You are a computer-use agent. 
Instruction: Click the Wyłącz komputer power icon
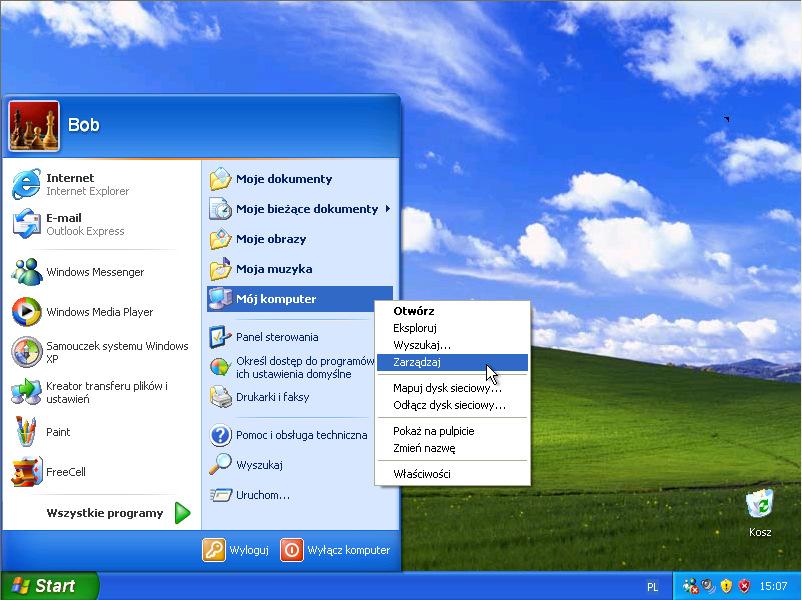click(x=292, y=550)
